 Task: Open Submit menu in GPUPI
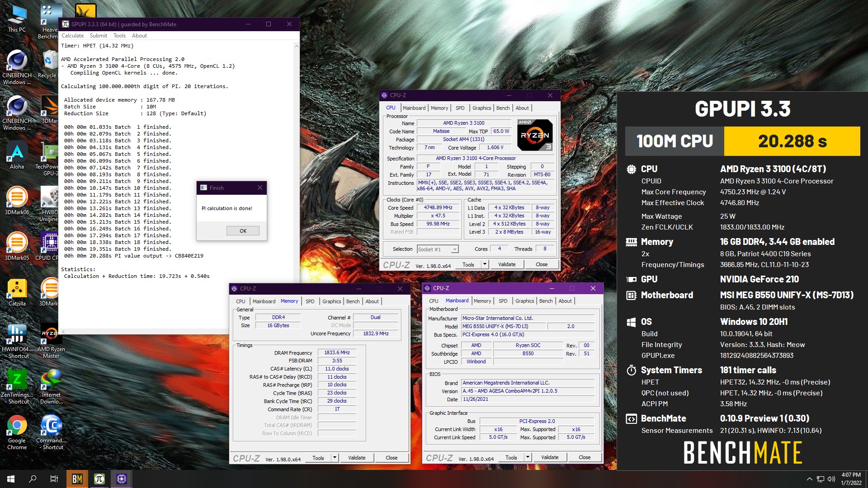pos(98,36)
